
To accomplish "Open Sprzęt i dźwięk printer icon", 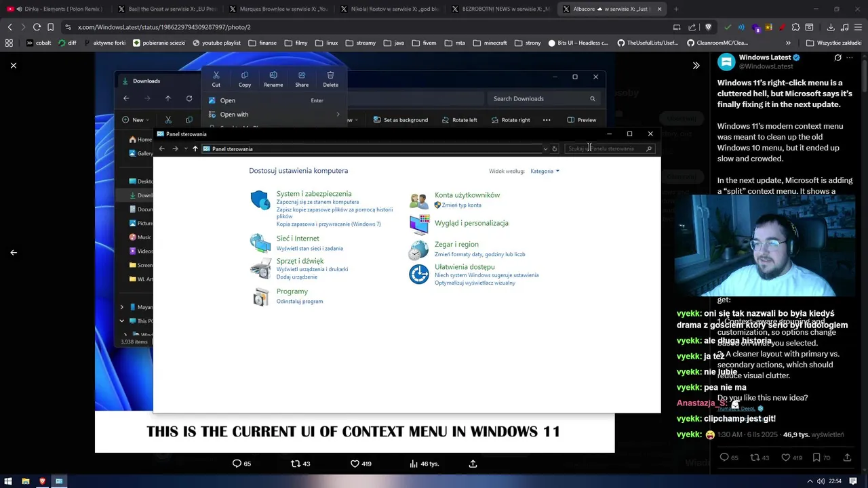I will coord(260,268).
